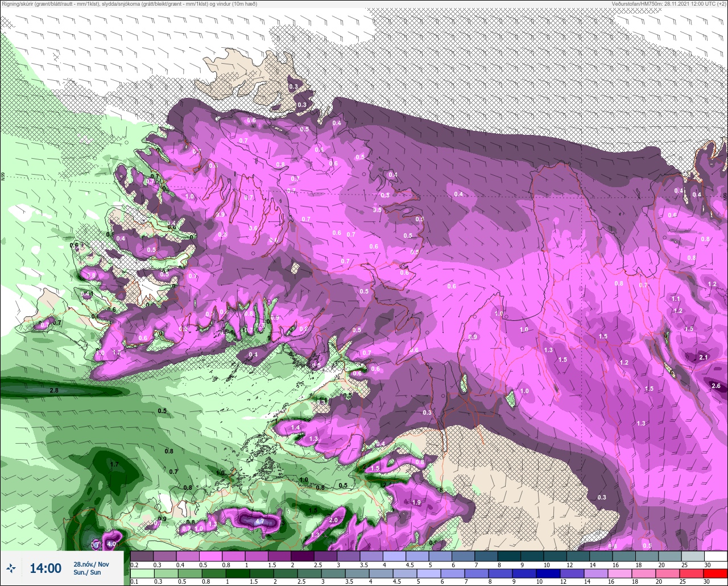
Task: Click the 0.1 label under bottom legend row
Action: click(134, 582)
